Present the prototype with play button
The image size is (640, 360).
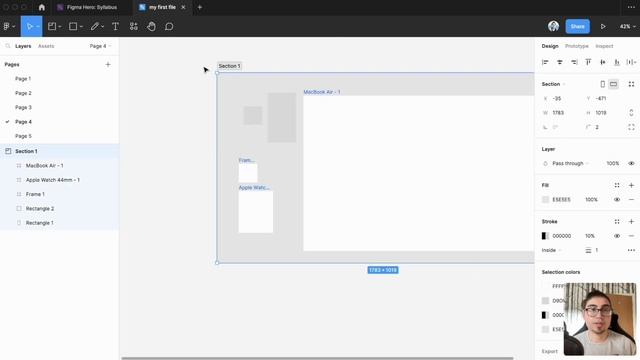coord(603,27)
